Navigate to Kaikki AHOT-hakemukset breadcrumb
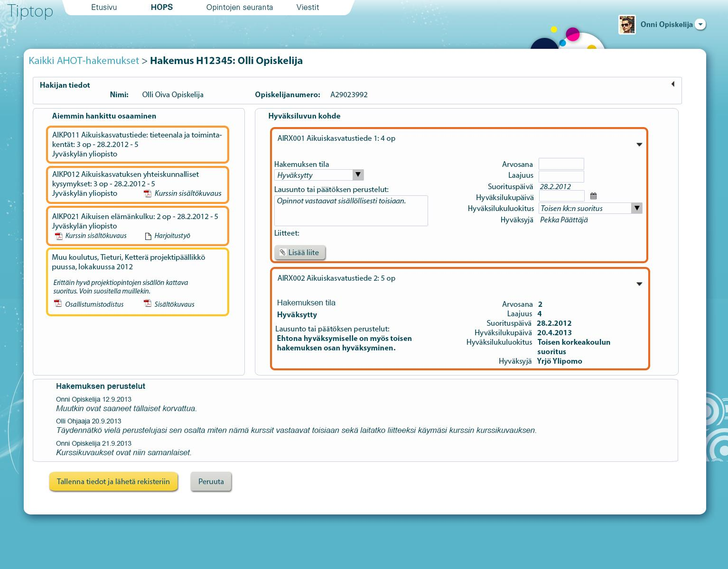Screen dimensions: 728x569 coord(84,61)
